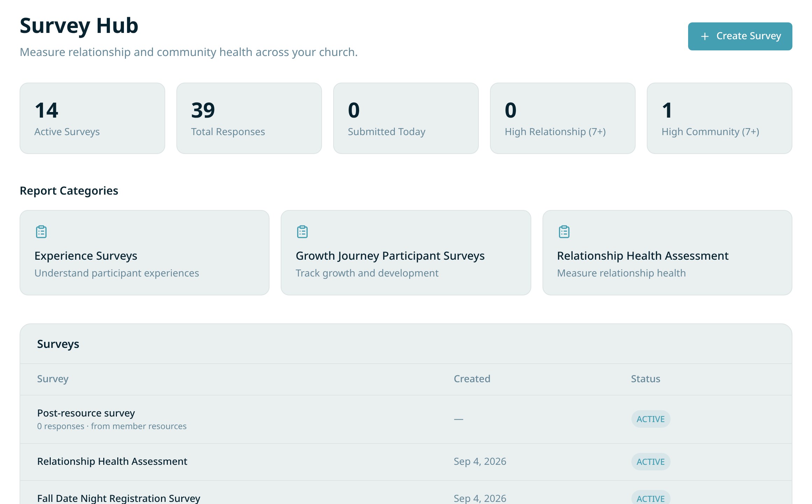
Task: Click Sep 4, 2026 date in Relationship Health row
Action: pos(480,461)
